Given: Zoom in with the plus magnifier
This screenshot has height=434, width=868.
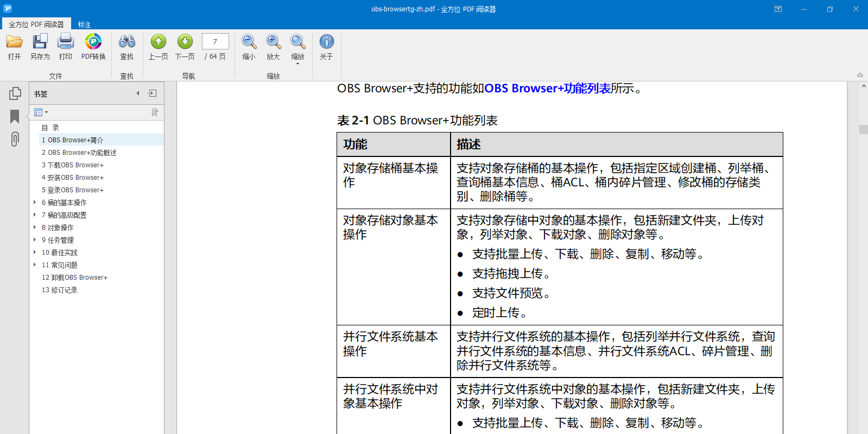Looking at the screenshot, I should 273,42.
